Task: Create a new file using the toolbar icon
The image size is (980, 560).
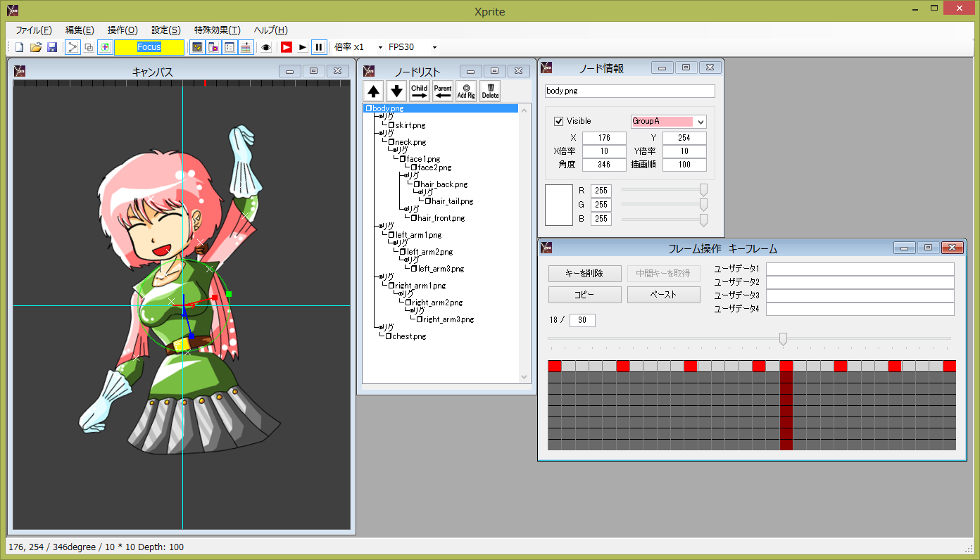Action: [x=18, y=47]
